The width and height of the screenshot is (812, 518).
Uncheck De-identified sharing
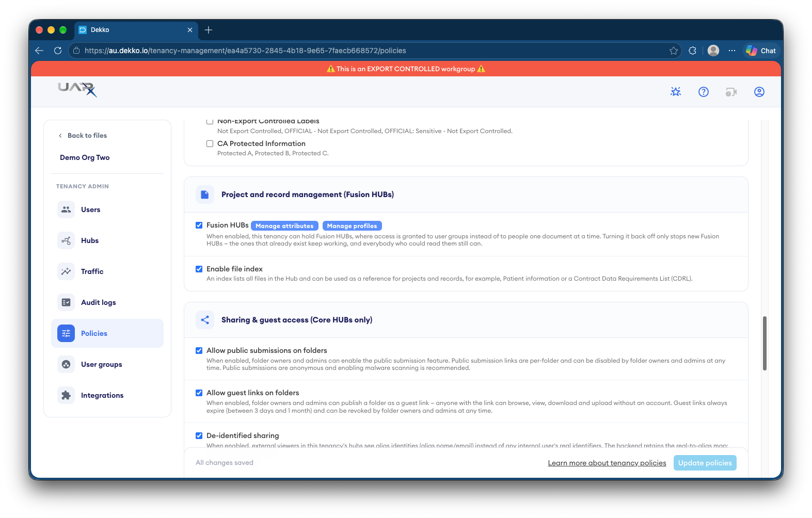click(199, 435)
